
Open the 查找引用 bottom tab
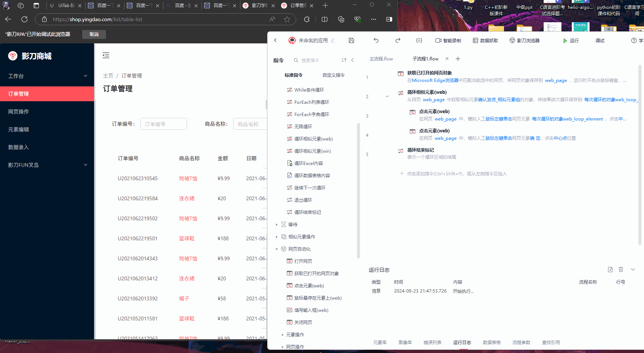point(551,342)
